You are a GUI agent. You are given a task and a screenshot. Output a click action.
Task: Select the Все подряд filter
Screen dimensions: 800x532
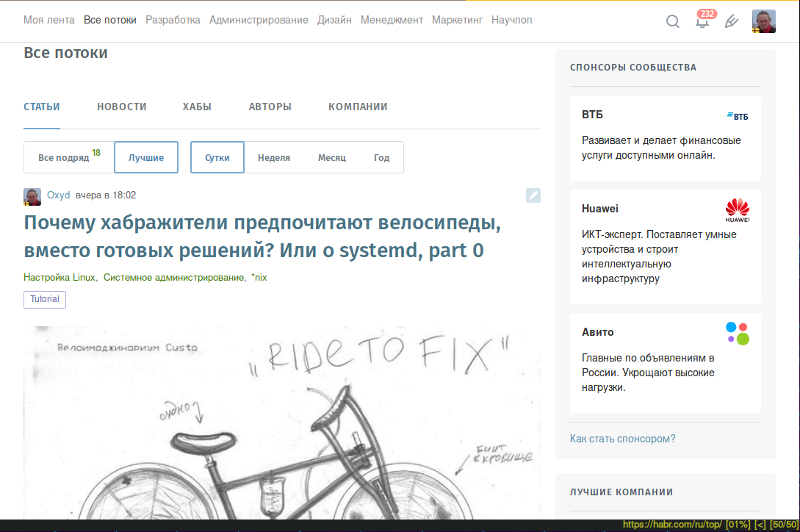pos(69,157)
